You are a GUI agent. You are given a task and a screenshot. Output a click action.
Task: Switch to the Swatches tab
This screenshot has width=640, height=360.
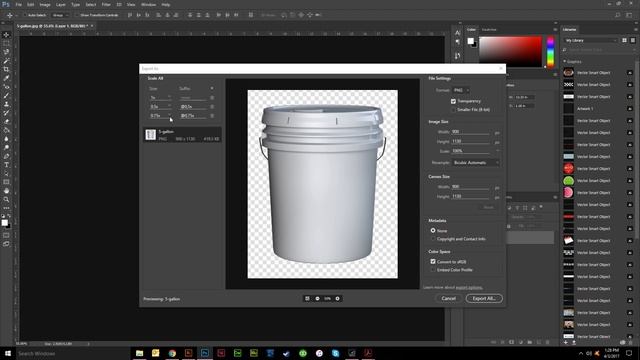coord(489,29)
